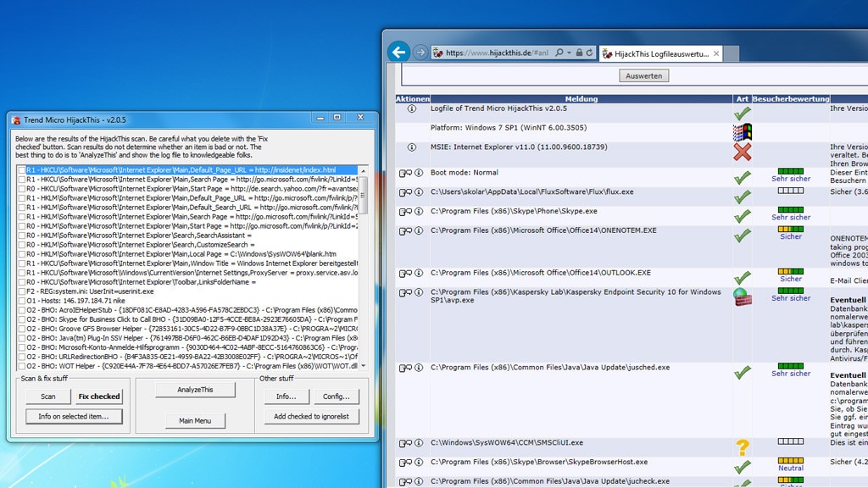Click the browser forward arrow button
The width and height of the screenshot is (868, 488).
420,53
